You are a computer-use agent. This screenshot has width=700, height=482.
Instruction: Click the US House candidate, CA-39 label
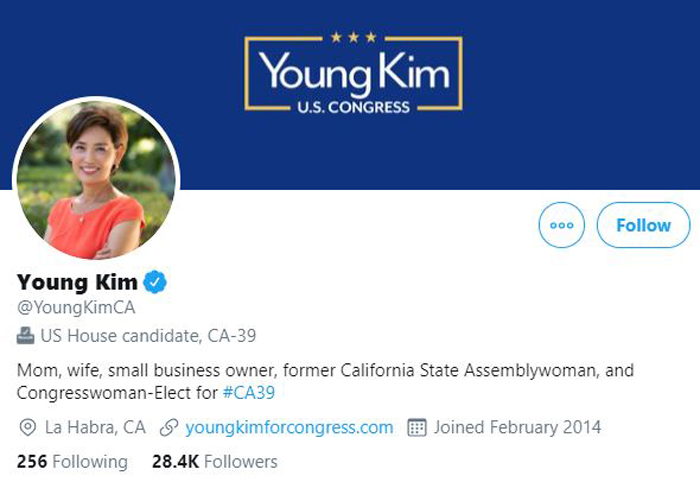[148, 336]
